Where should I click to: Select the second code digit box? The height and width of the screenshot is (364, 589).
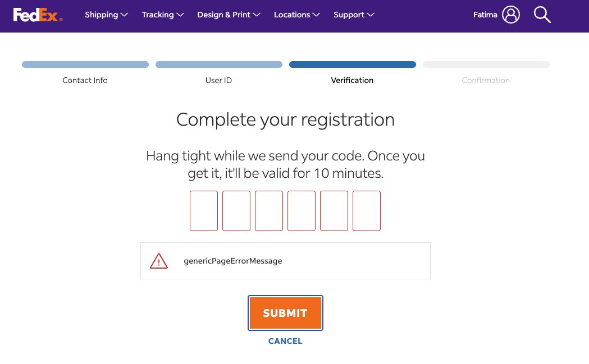[x=236, y=211]
